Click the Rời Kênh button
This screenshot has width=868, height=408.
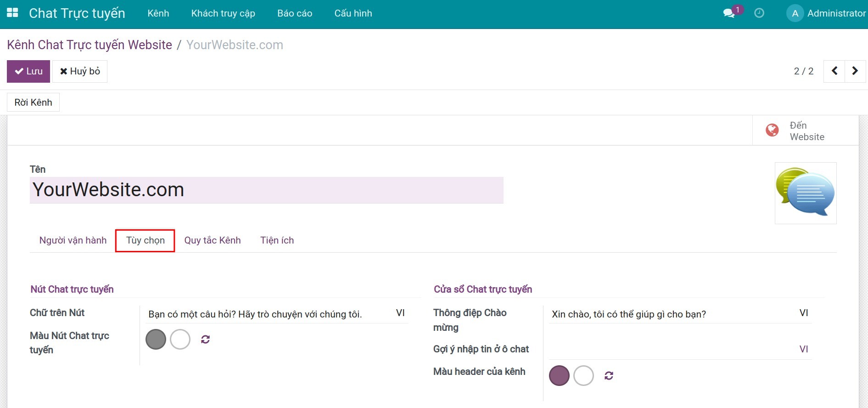tap(33, 102)
